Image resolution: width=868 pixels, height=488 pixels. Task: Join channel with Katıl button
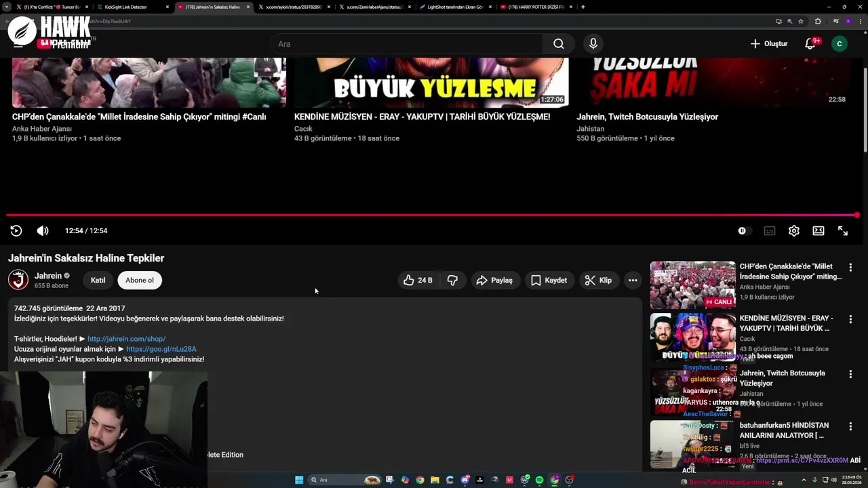[x=98, y=280]
